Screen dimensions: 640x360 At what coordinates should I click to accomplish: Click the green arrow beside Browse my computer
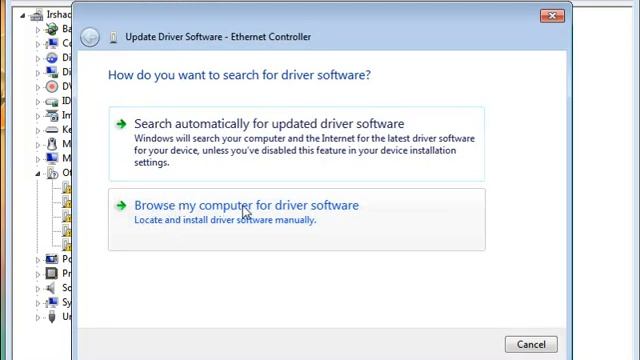(121, 205)
